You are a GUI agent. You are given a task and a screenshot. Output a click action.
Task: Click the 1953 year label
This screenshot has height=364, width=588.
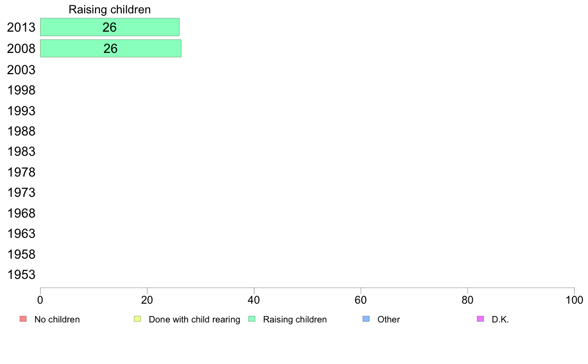click(21, 274)
